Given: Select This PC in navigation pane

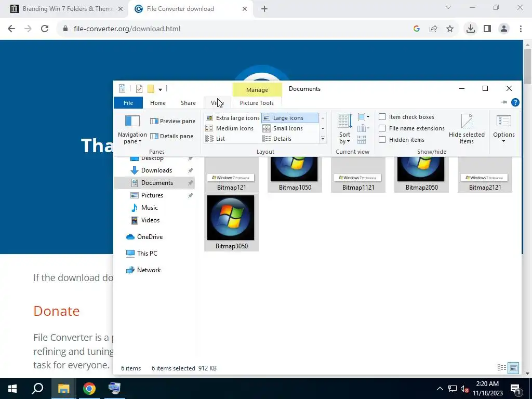Looking at the screenshot, I should click(x=147, y=254).
